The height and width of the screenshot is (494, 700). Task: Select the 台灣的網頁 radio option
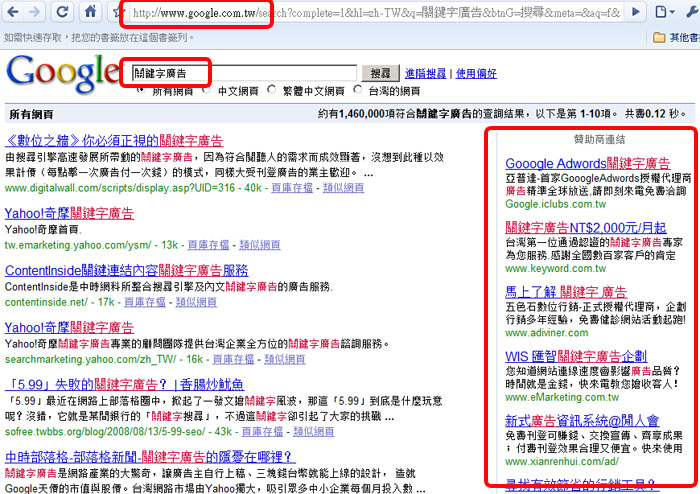tap(357, 89)
